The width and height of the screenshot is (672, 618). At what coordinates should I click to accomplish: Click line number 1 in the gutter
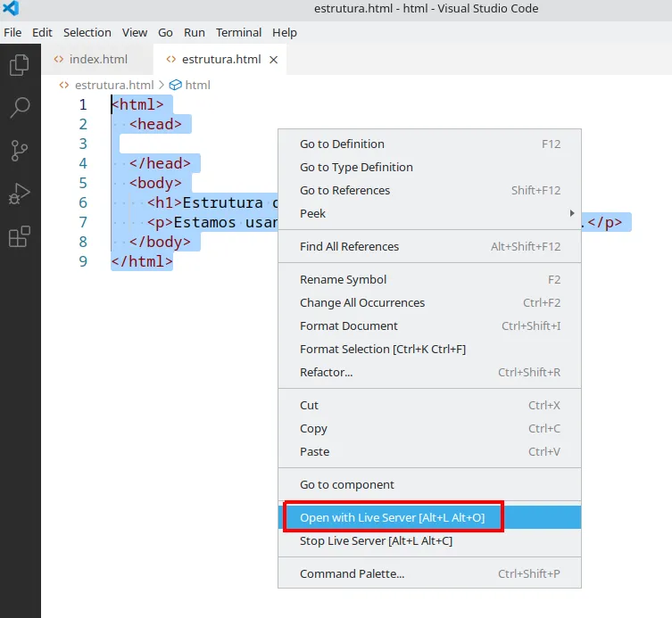point(83,104)
